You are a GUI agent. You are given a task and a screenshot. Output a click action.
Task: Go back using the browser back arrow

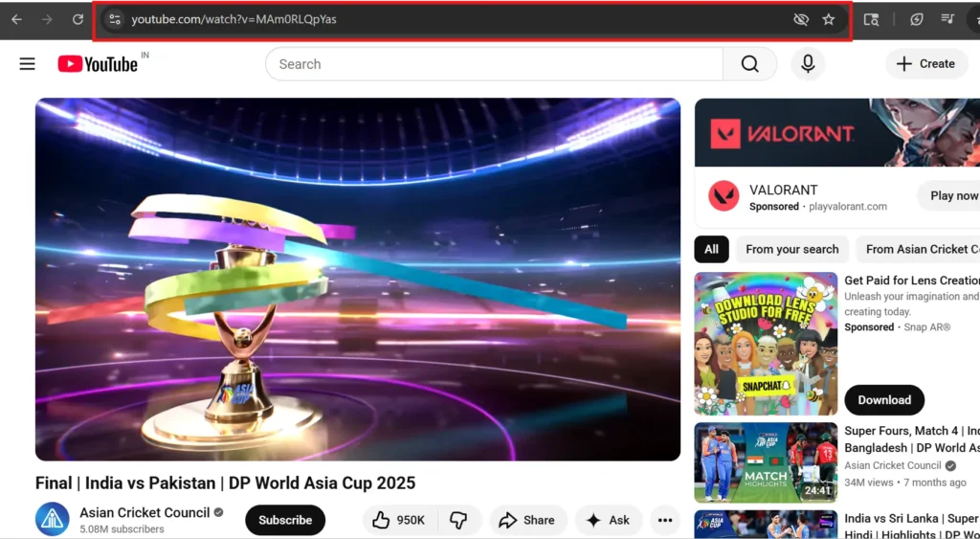pyautogui.click(x=17, y=19)
